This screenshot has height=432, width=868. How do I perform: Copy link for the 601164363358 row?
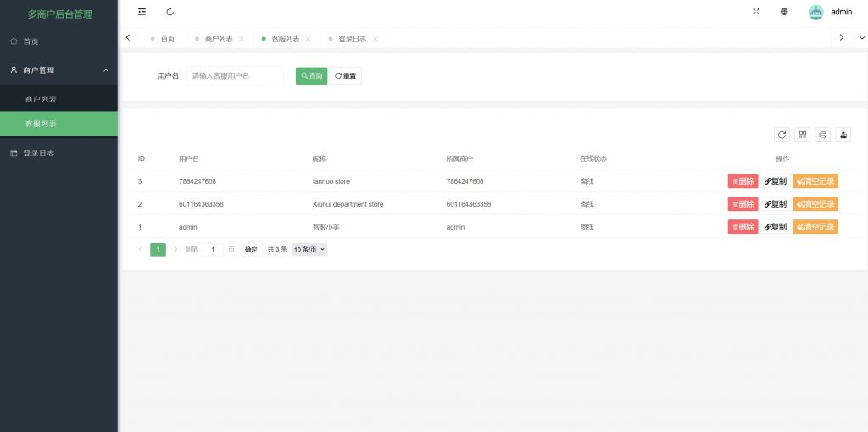click(775, 204)
